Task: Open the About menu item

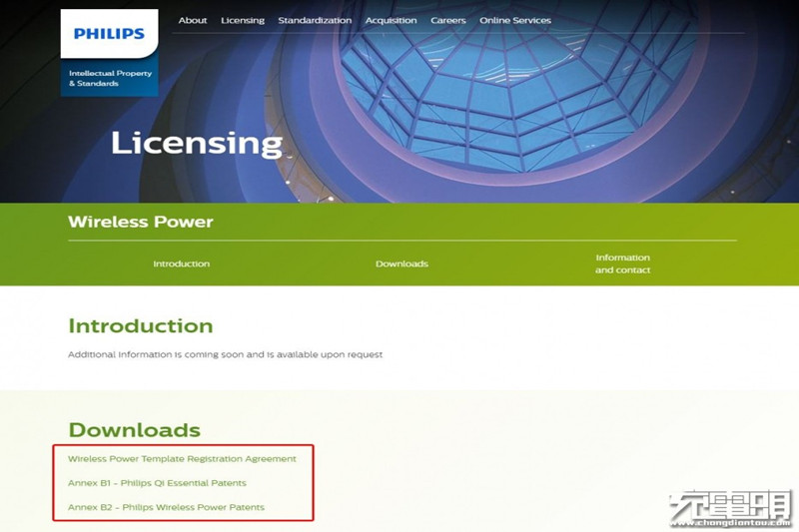Action: (x=193, y=20)
